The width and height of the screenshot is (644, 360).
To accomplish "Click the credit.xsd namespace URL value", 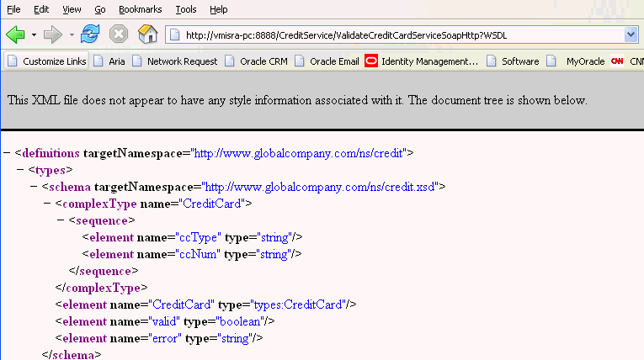I will (x=320, y=187).
